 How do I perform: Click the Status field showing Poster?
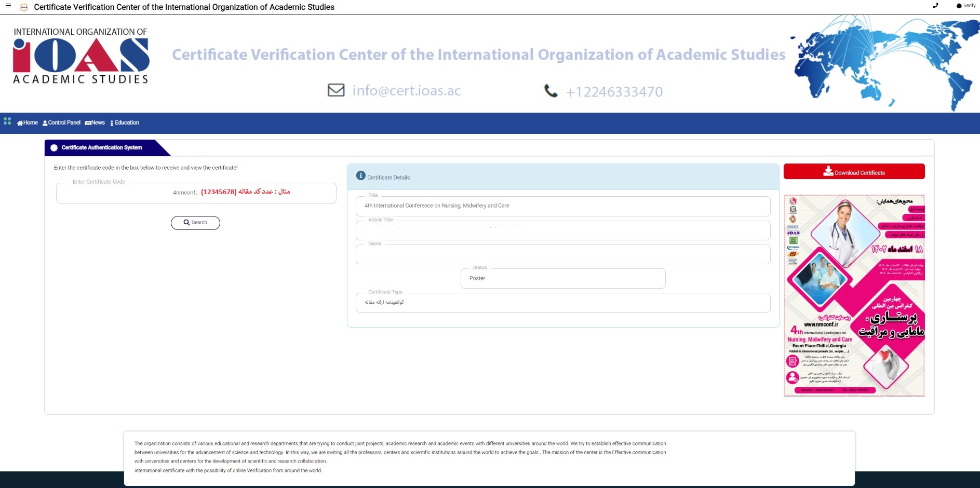coord(563,279)
